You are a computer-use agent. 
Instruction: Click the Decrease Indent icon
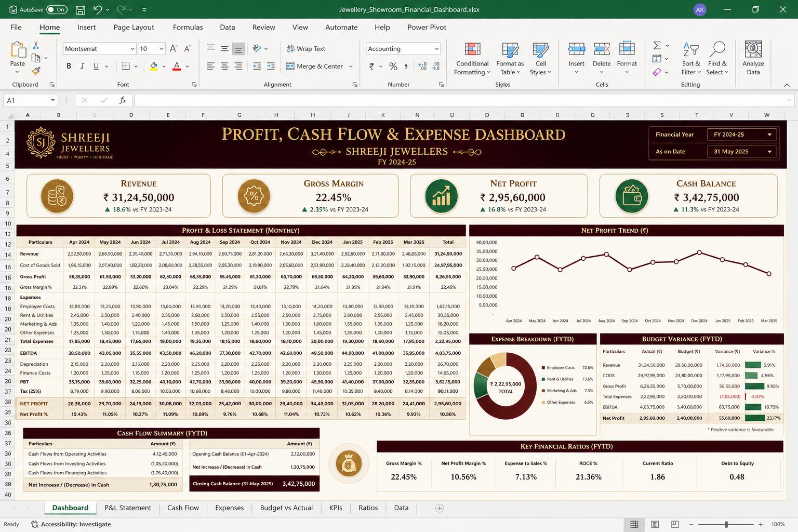pos(257,66)
